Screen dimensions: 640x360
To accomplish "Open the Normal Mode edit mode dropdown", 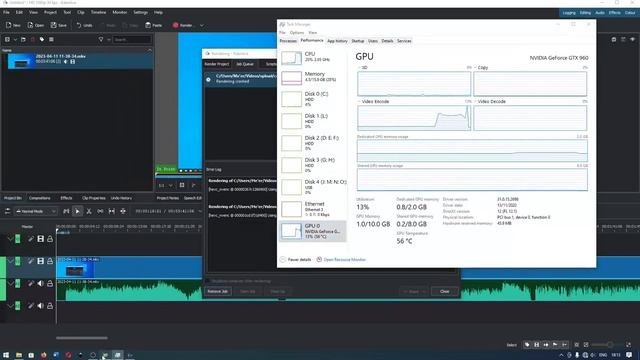I will tap(36, 211).
